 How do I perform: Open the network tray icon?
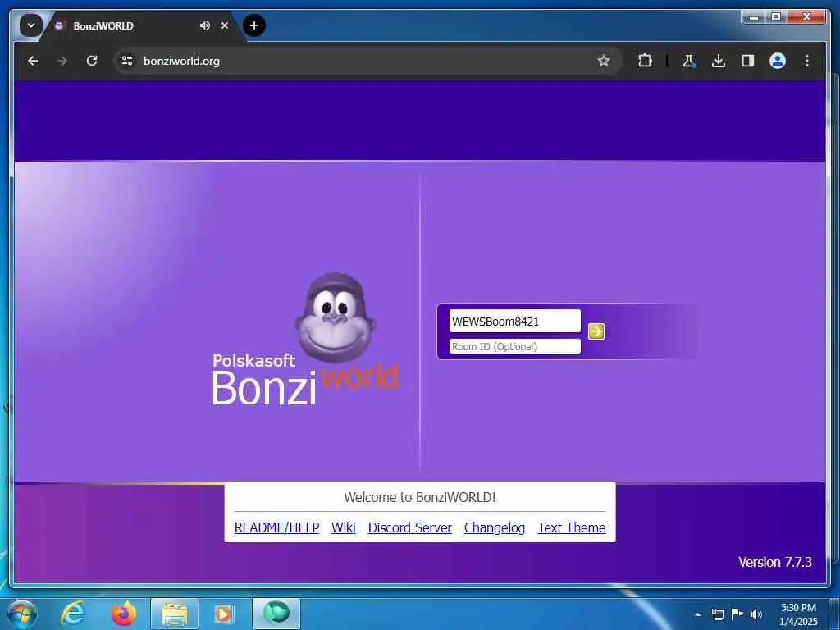718,614
